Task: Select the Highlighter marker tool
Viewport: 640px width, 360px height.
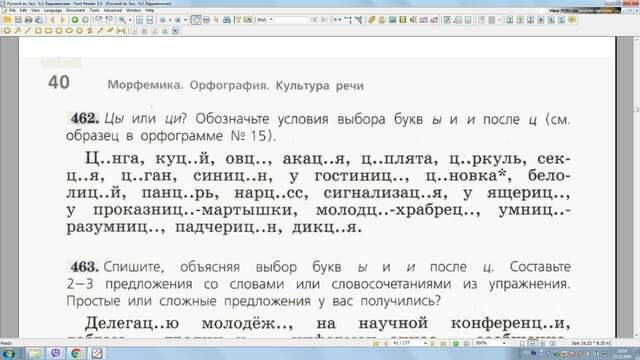Action: point(110,31)
